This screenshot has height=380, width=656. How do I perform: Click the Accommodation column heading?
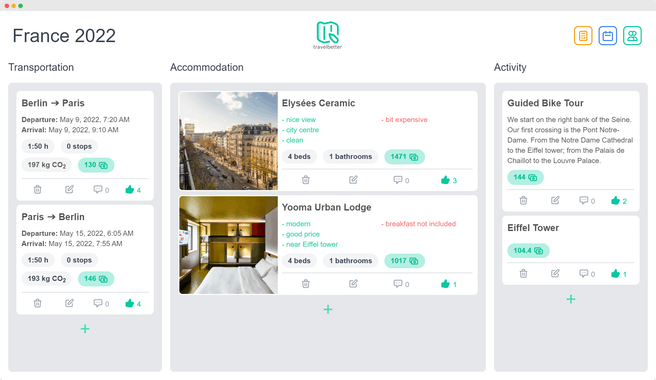coord(207,67)
